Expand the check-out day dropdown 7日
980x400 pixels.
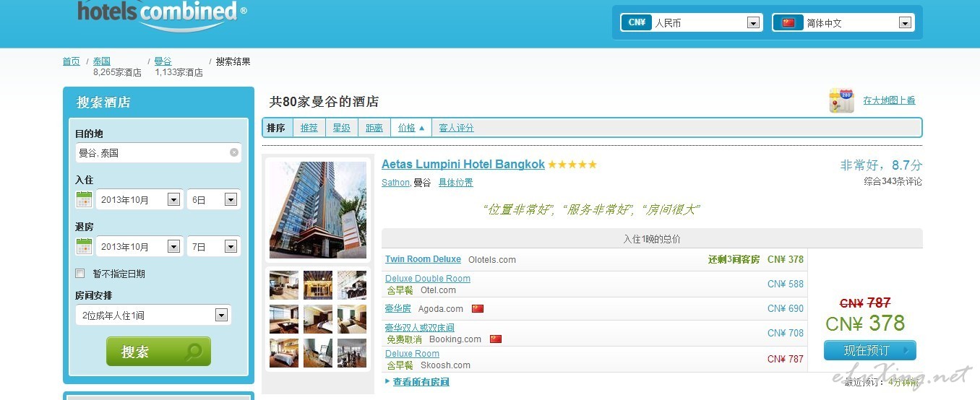(x=213, y=247)
